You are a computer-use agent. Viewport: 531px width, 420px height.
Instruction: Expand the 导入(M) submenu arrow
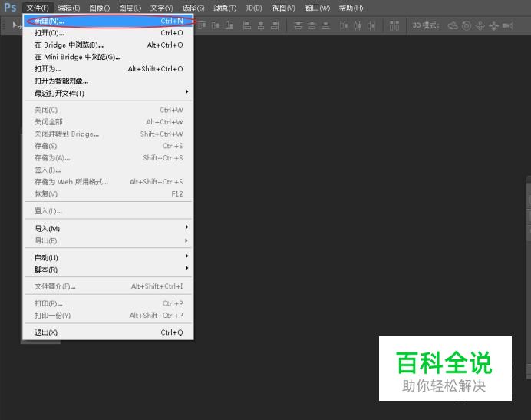pyautogui.click(x=186, y=227)
